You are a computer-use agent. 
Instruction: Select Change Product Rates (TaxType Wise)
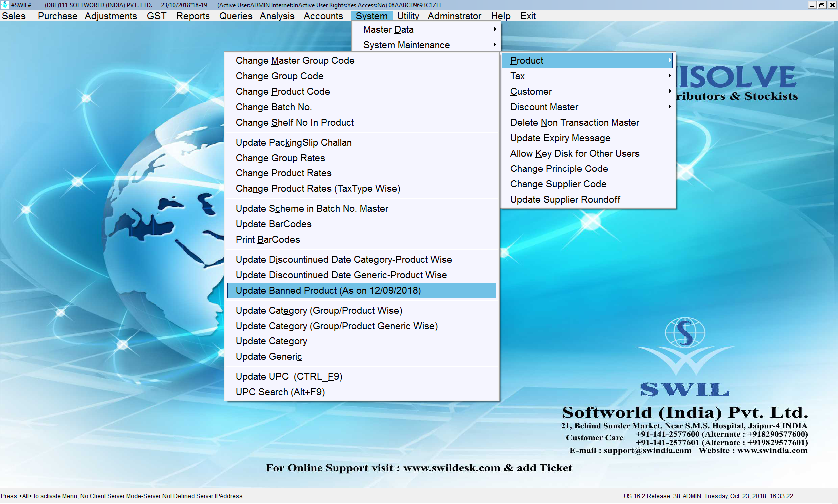click(x=362, y=188)
